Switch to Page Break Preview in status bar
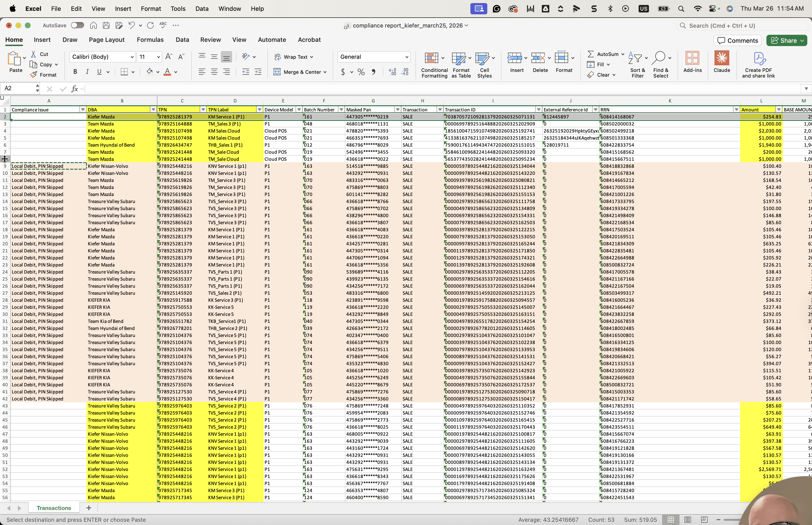Viewport: 812px width, 525px height. coord(704,520)
